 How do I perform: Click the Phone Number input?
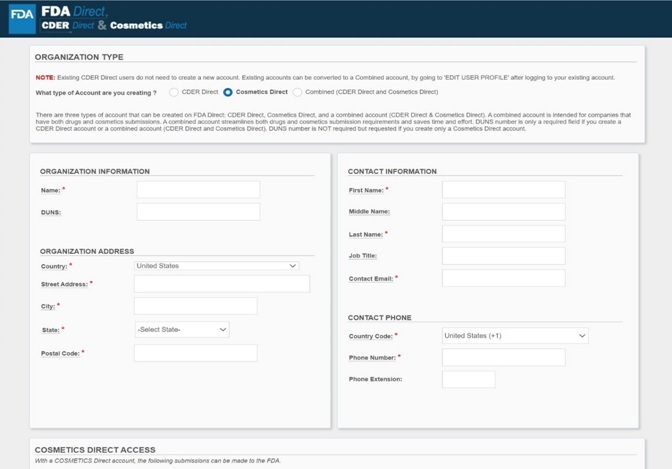(503, 357)
